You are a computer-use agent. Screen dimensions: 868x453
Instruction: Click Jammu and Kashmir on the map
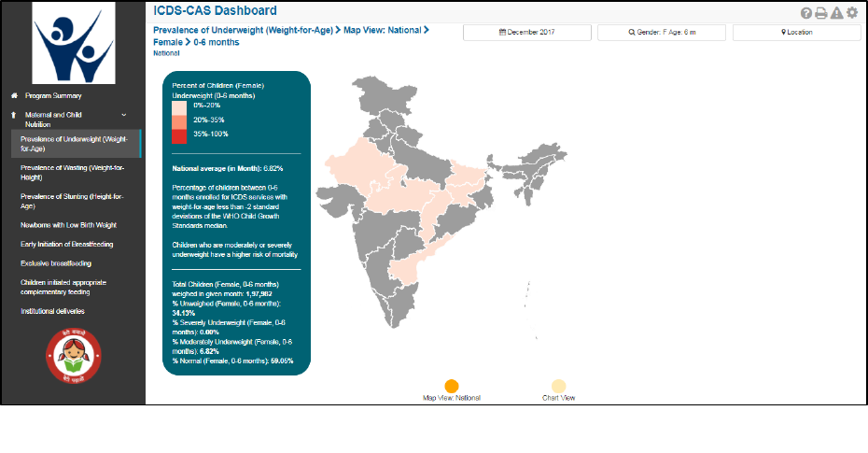(386, 99)
